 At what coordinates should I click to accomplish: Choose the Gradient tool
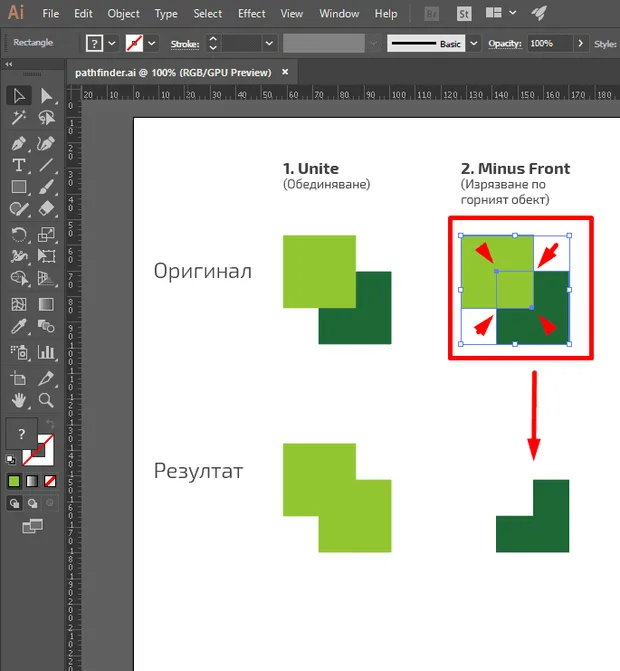(x=46, y=304)
